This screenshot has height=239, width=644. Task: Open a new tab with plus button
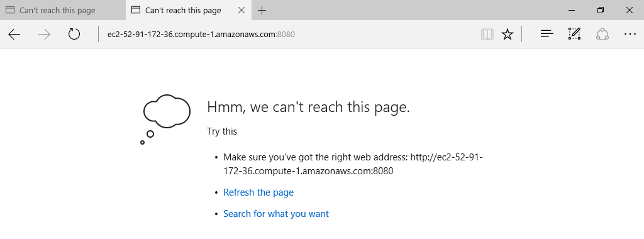point(262,10)
